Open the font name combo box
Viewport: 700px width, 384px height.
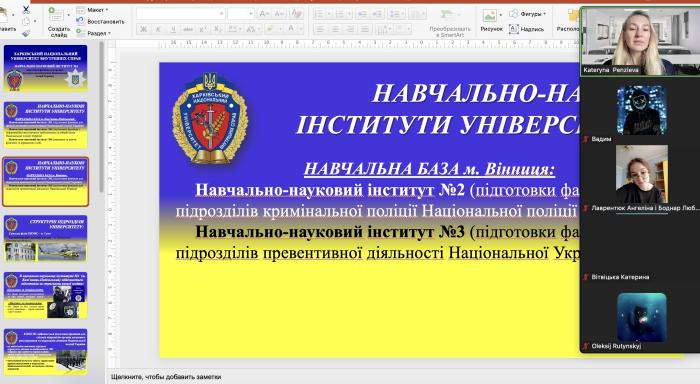click(x=180, y=14)
